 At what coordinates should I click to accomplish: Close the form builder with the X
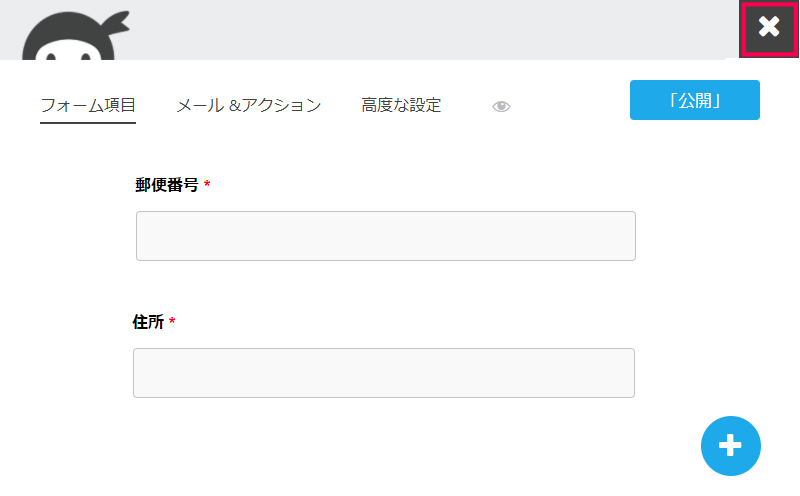click(x=769, y=28)
